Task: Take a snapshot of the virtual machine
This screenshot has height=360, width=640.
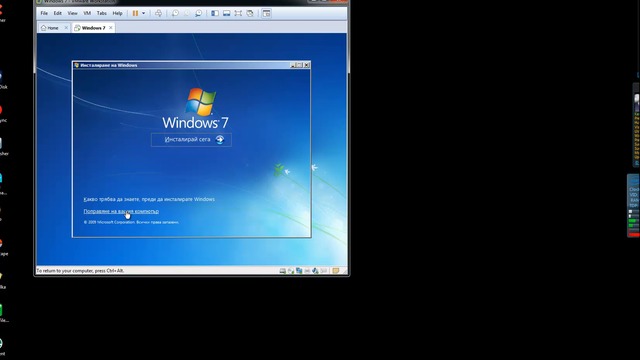Action: pyautogui.click(x=175, y=13)
